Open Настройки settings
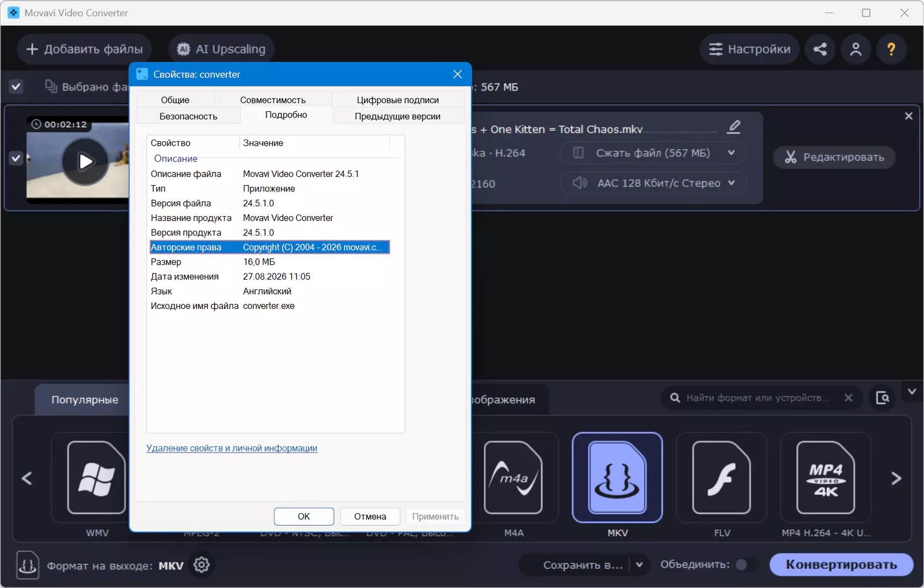 pos(749,49)
